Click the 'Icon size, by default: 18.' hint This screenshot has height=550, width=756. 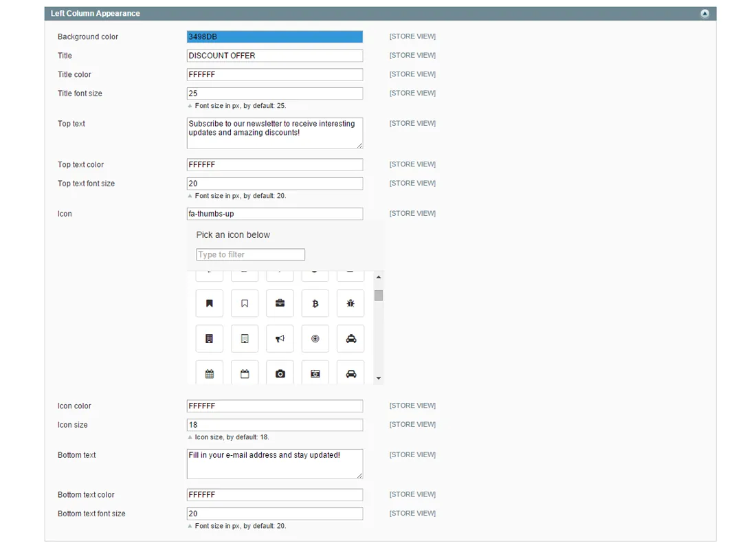232,437
